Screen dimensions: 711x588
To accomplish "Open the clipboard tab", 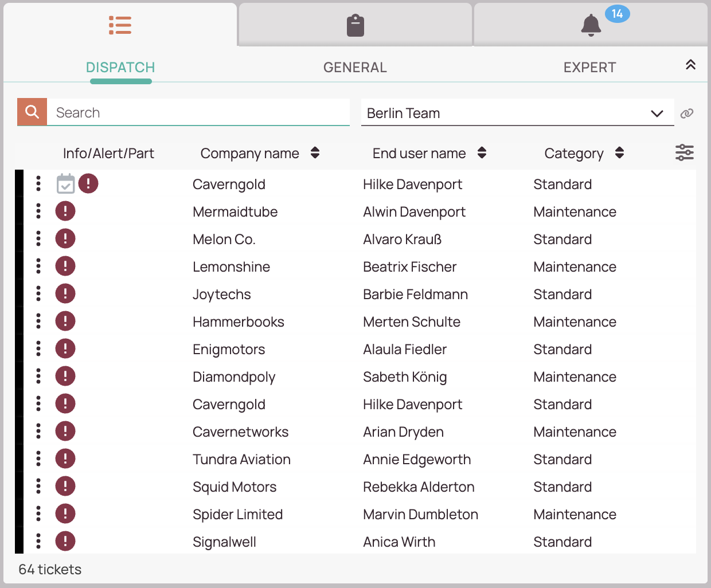I will (355, 26).
